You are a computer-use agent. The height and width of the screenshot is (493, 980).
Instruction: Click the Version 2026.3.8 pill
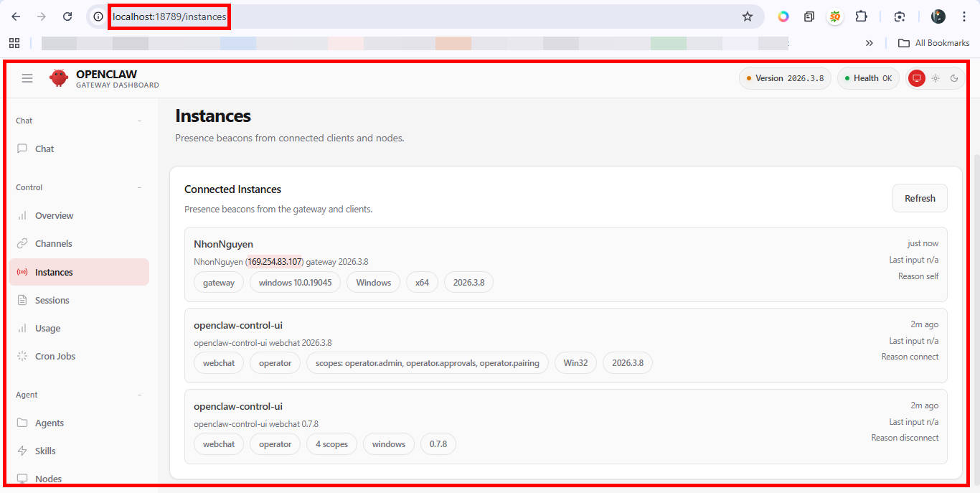tap(786, 78)
